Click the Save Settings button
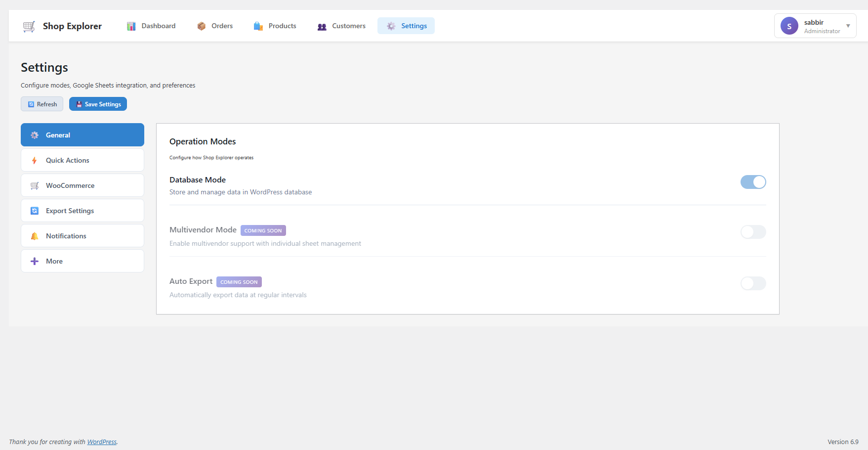Viewport: 868px width, 450px height. coord(98,104)
